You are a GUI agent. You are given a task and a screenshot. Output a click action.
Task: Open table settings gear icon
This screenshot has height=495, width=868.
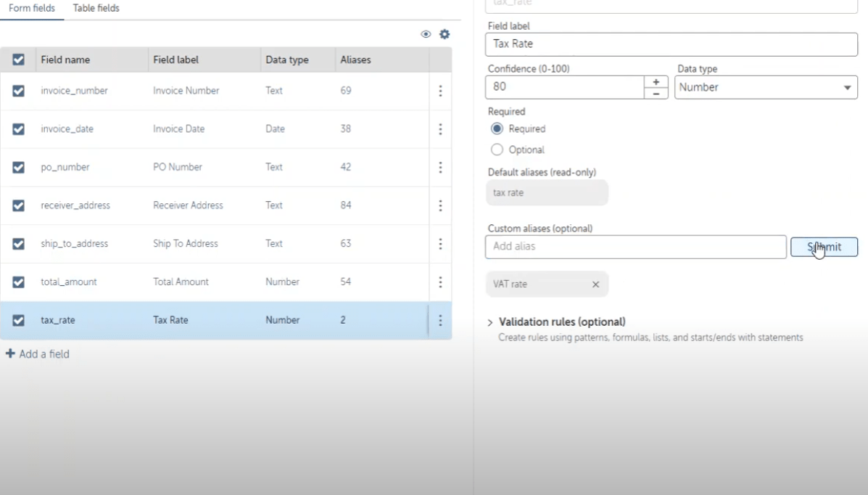click(x=445, y=34)
